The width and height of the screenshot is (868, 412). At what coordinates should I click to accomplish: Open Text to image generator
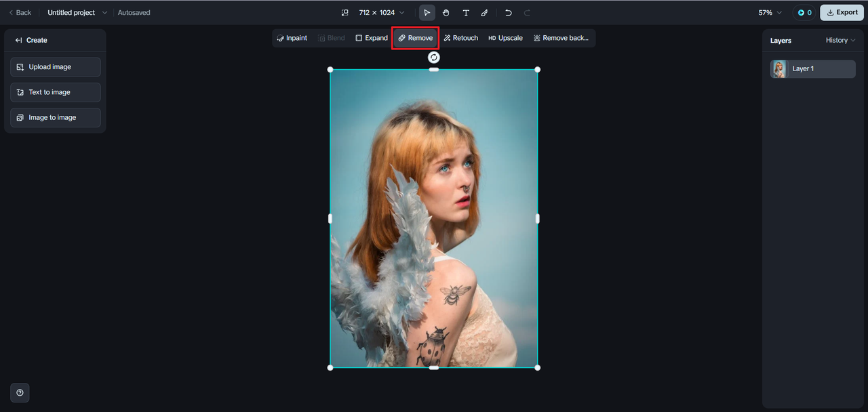coord(56,92)
